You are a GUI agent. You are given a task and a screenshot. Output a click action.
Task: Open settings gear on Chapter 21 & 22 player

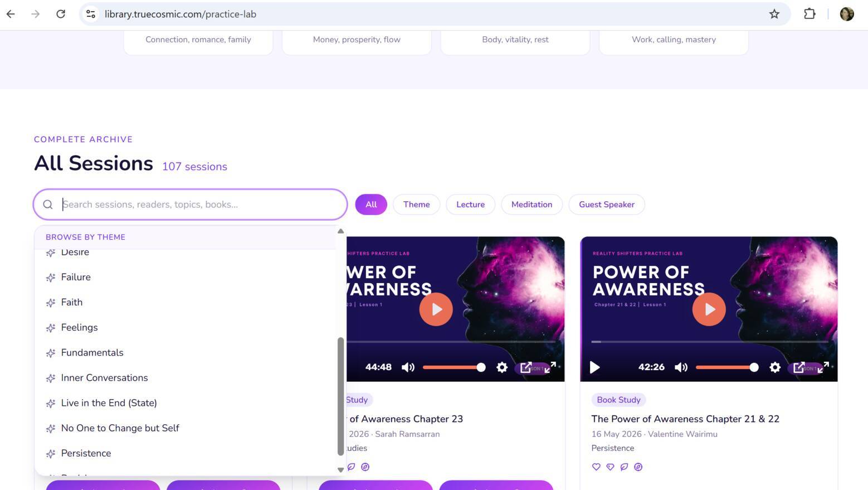775,367
